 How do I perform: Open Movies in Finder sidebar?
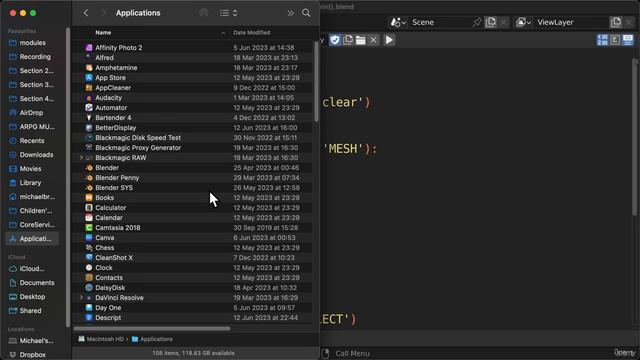pyautogui.click(x=32, y=169)
